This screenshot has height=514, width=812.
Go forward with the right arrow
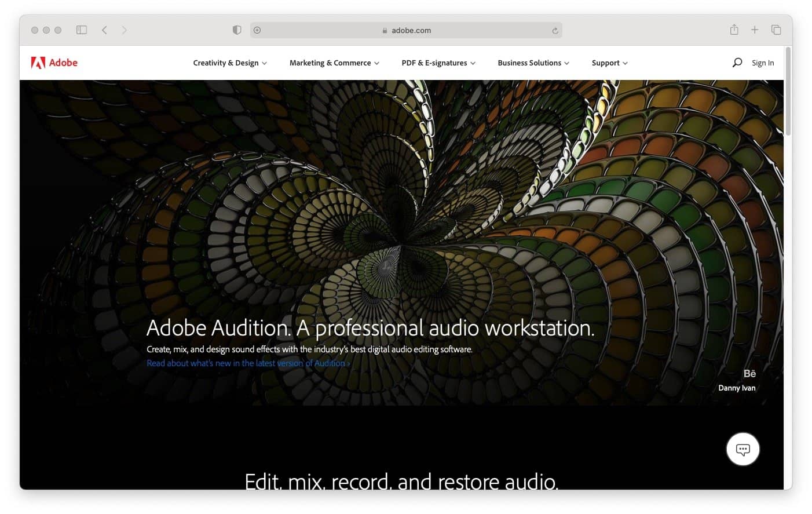click(124, 30)
